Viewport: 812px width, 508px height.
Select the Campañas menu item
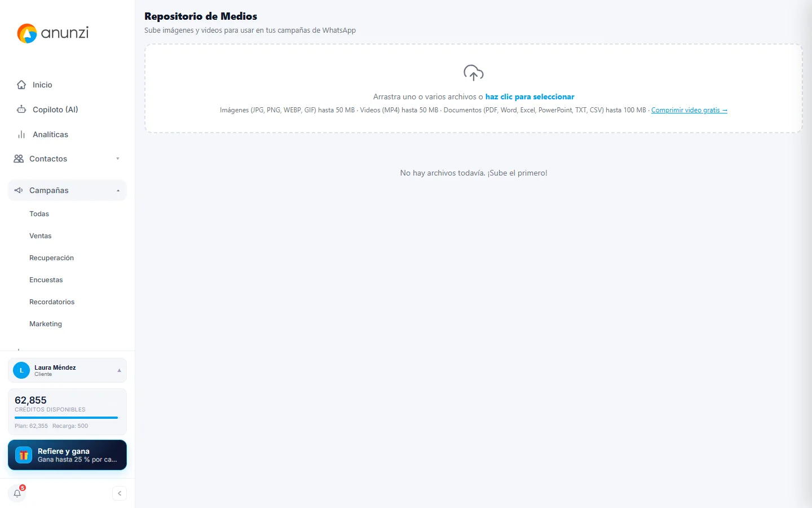tap(68, 190)
